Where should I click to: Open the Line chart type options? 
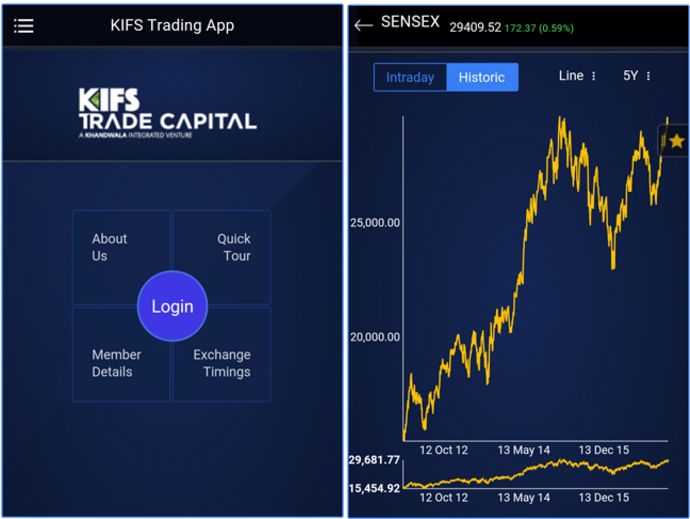577,76
